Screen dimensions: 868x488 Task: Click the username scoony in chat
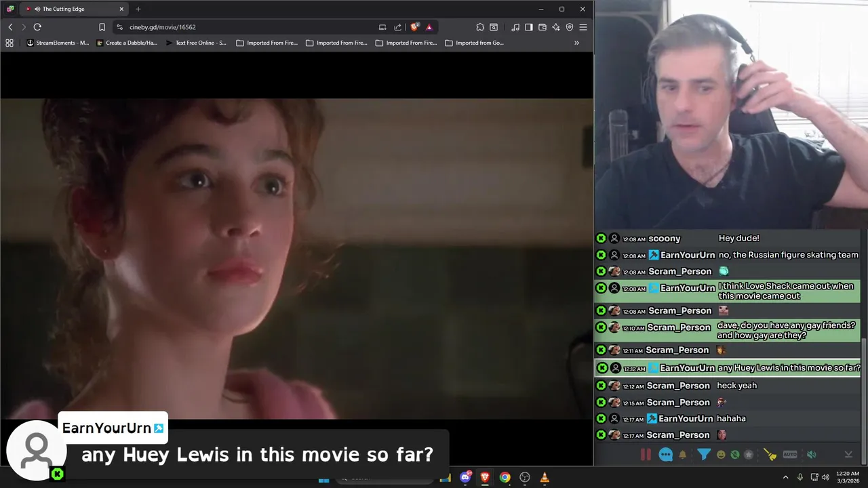pos(665,239)
